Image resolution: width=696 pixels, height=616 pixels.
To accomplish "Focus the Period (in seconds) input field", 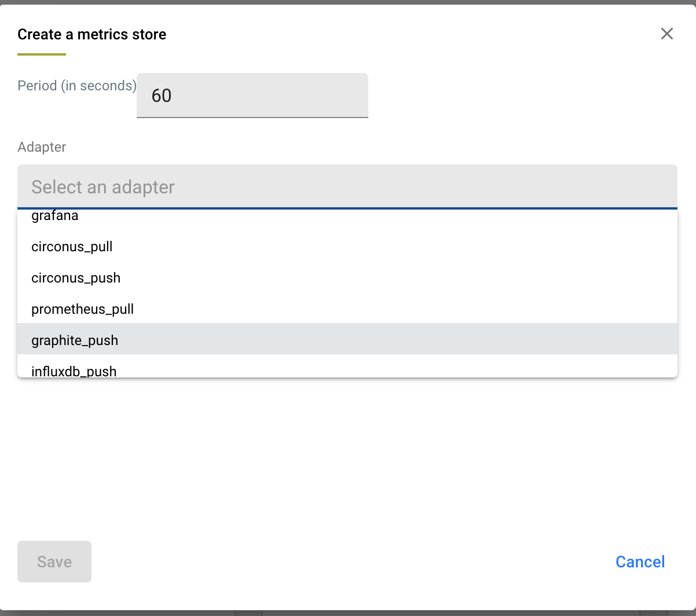I will [x=252, y=96].
